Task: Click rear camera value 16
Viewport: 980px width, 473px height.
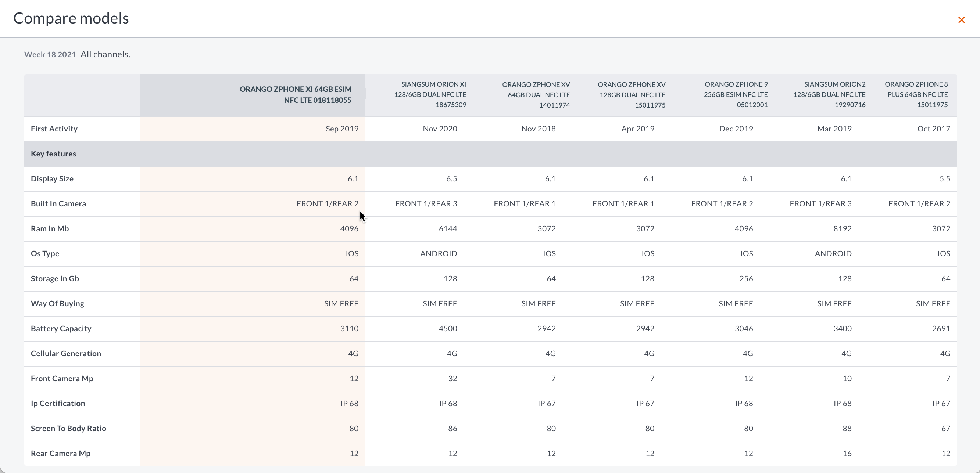Action: tap(847, 454)
